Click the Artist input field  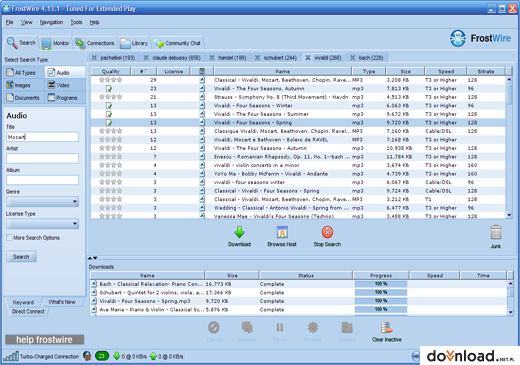coord(42,158)
